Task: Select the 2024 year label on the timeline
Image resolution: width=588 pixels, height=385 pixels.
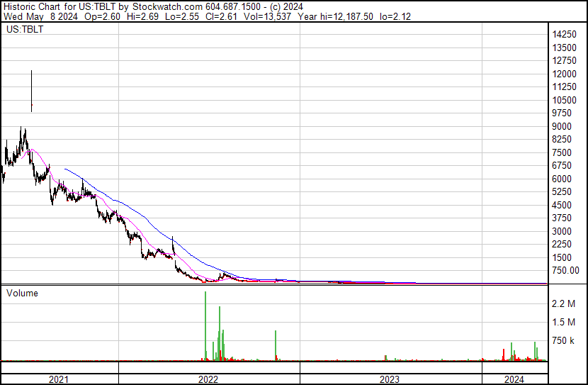Action: click(x=514, y=379)
